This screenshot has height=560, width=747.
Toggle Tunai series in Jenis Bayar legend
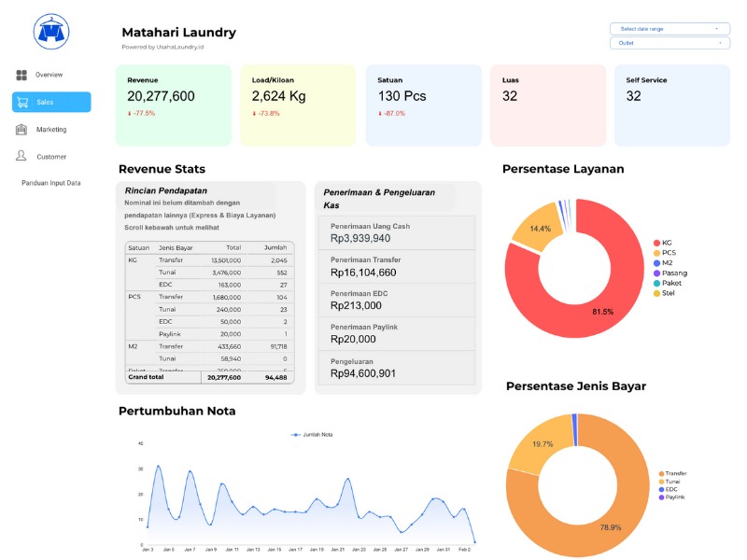tap(672, 482)
